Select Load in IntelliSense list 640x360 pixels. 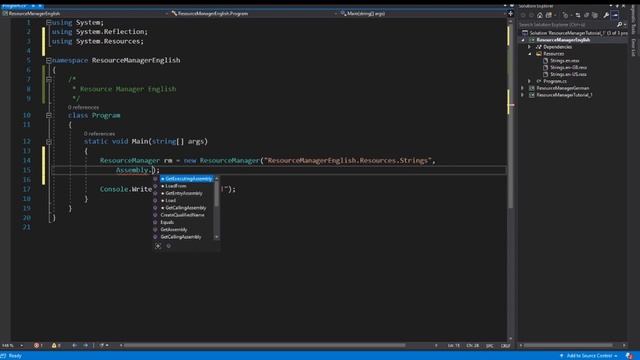pyautogui.click(x=171, y=200)
